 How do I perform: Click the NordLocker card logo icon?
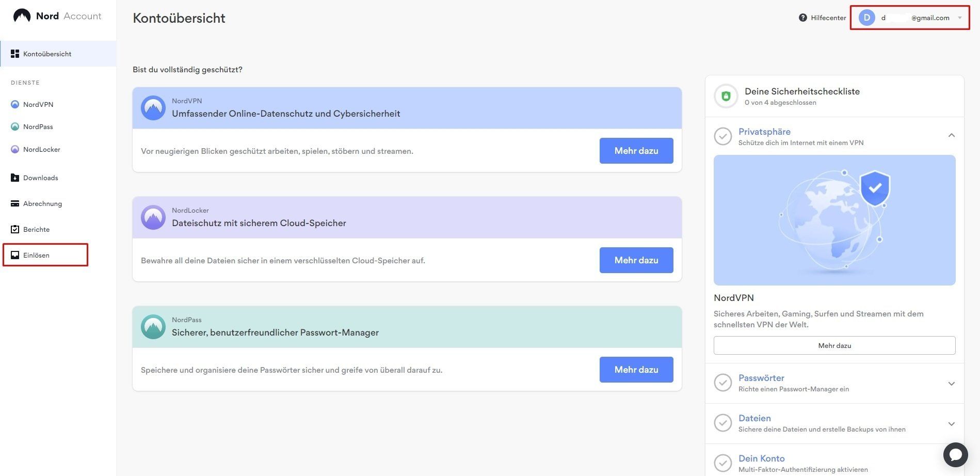153,217
